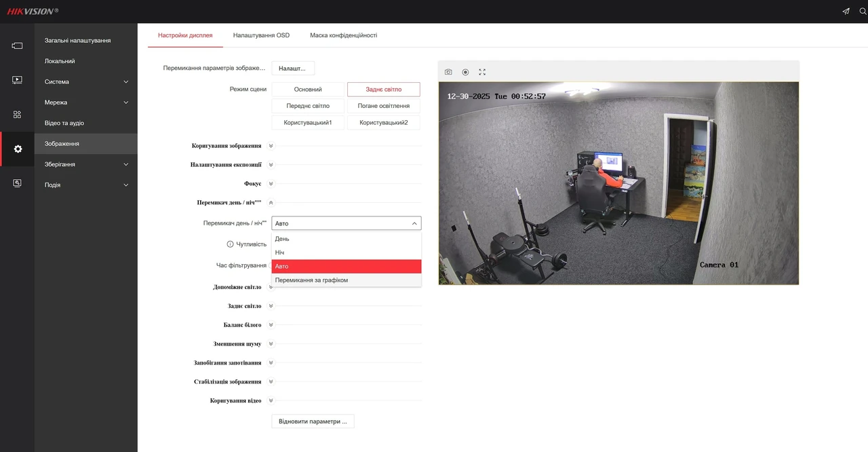
Task: Expand the Баланс білого section
Action: 271,325
